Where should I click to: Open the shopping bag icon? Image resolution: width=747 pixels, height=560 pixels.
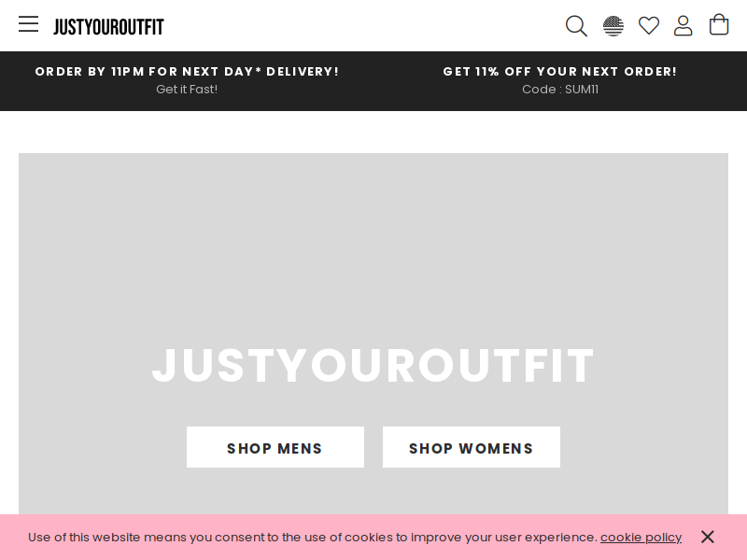pos(719,24)
